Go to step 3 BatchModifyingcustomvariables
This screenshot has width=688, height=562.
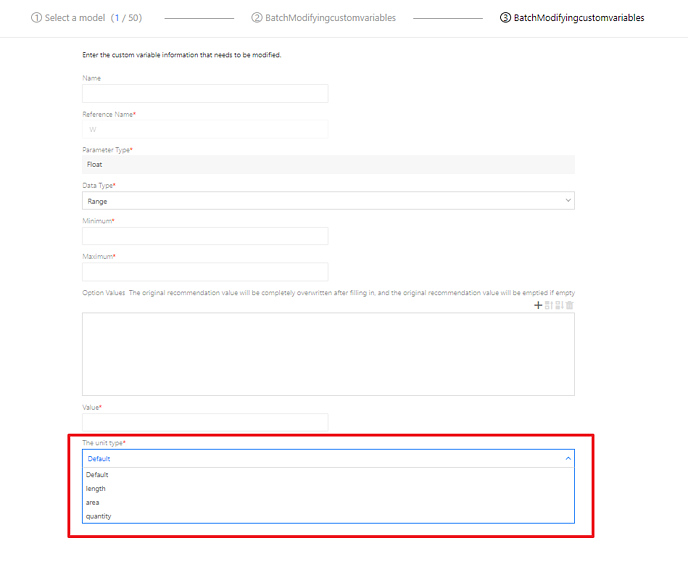[572, 18]
